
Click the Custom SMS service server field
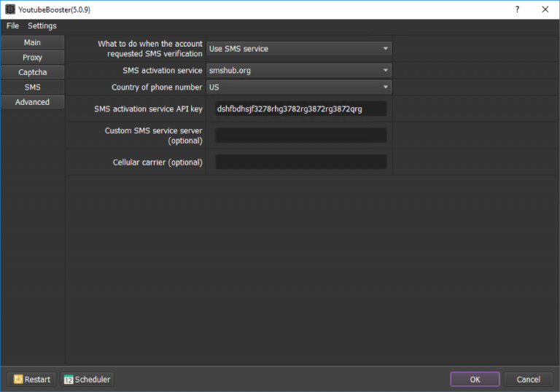[x=300, y=136]
